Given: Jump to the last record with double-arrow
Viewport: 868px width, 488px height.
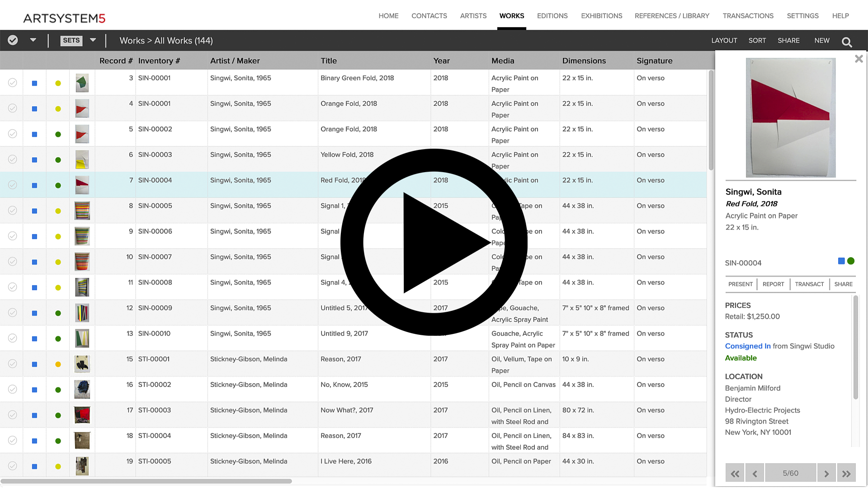Looking at the screenshot, I should click(846, 473).
